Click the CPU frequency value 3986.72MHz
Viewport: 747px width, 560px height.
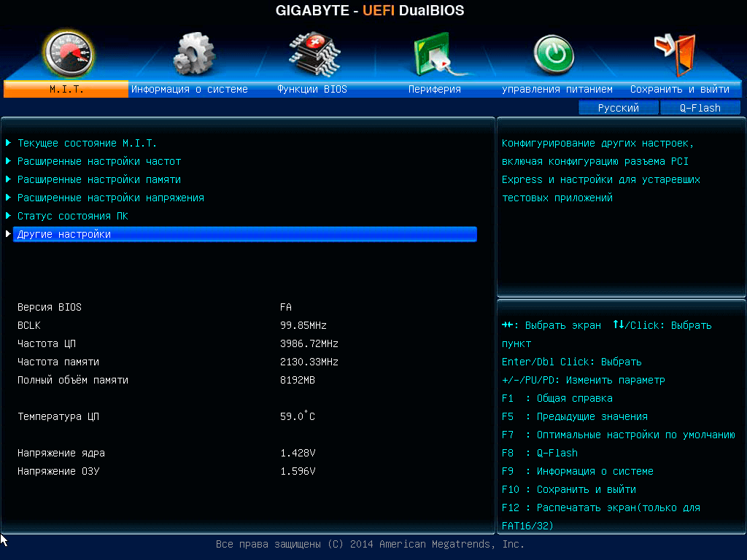click(309, 343)
